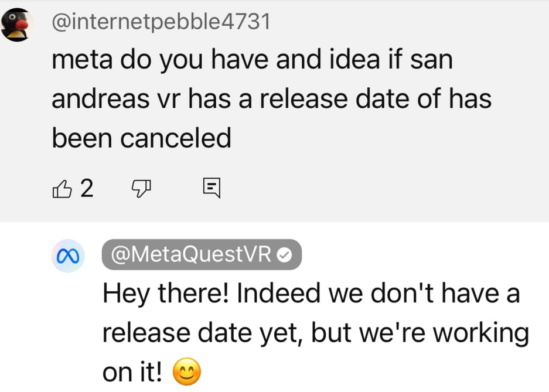Click the words "on it!" in the reply
This screenshot has height=392, width=549.
pyautogui.click(x=133, y=371)
